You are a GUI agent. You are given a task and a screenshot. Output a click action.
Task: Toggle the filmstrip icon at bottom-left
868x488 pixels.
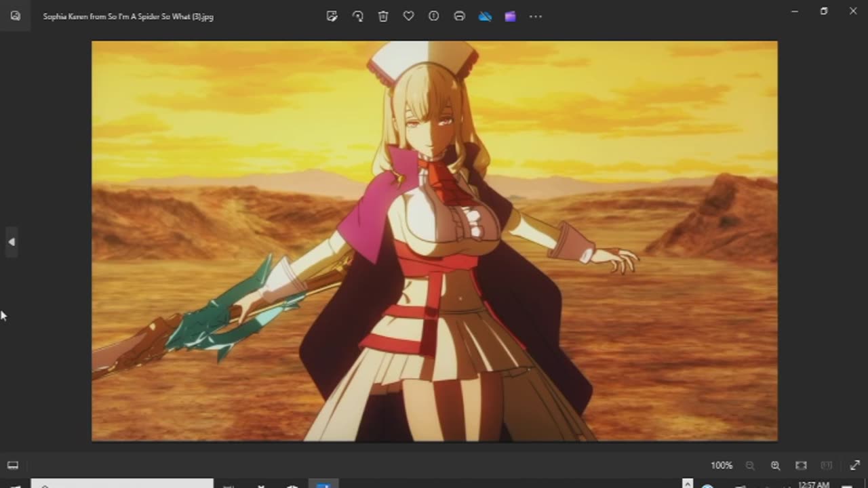click(12, 465)
